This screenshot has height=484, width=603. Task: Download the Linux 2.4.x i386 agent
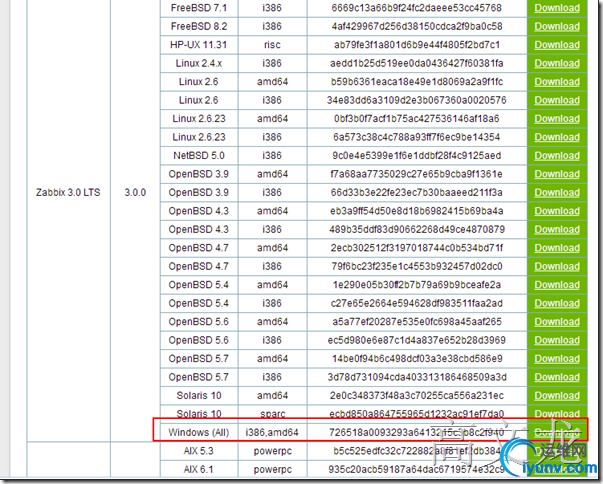click(x=557, y=63)
